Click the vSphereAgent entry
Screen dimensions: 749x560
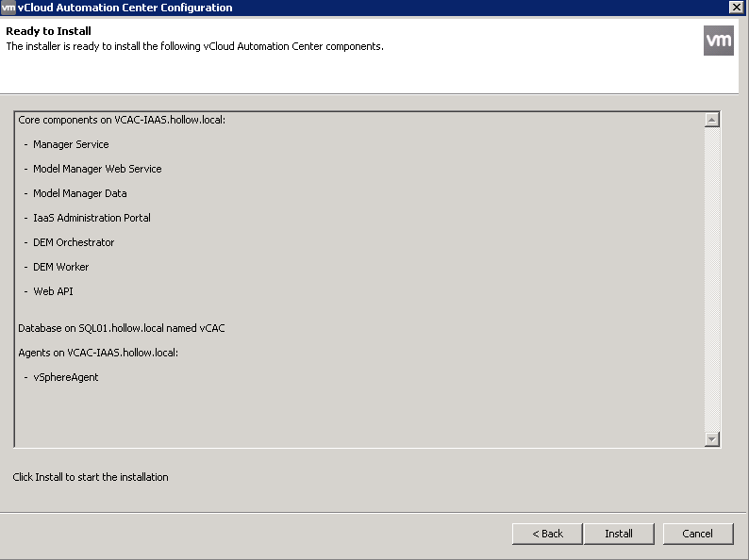tap(65, 377)
